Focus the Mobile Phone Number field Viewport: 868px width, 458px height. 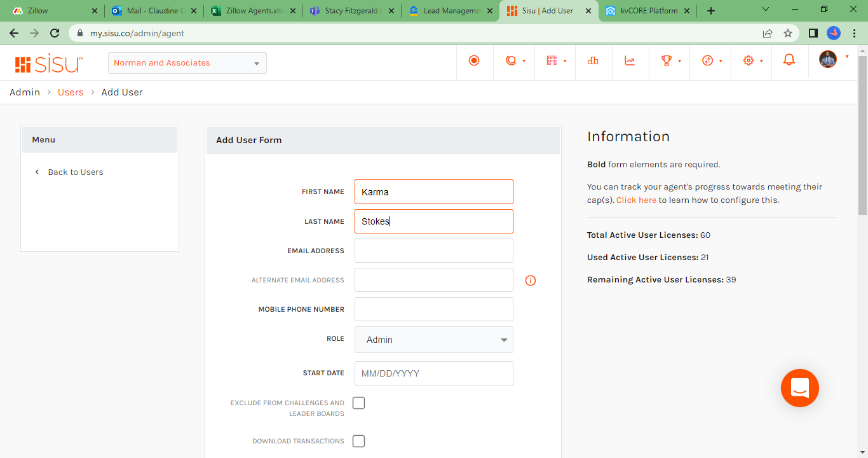pos(434,309)
